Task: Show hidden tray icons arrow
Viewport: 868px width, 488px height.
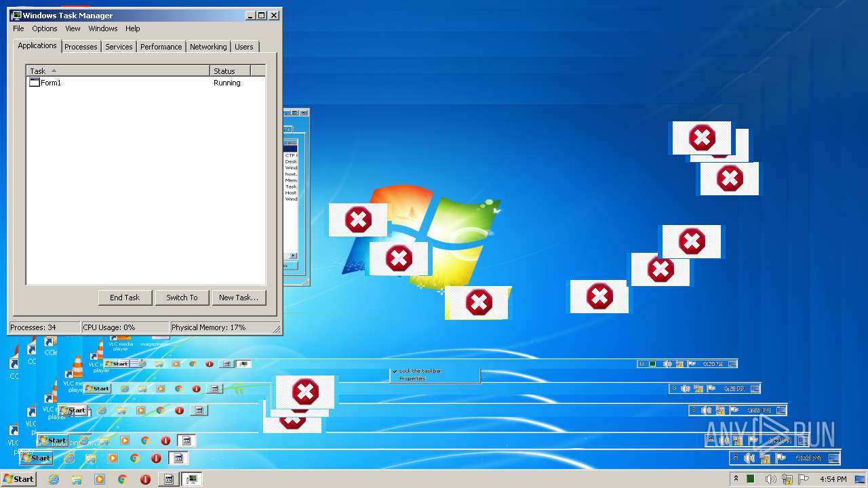Action: pyautogui.click(x=736, y=479)
